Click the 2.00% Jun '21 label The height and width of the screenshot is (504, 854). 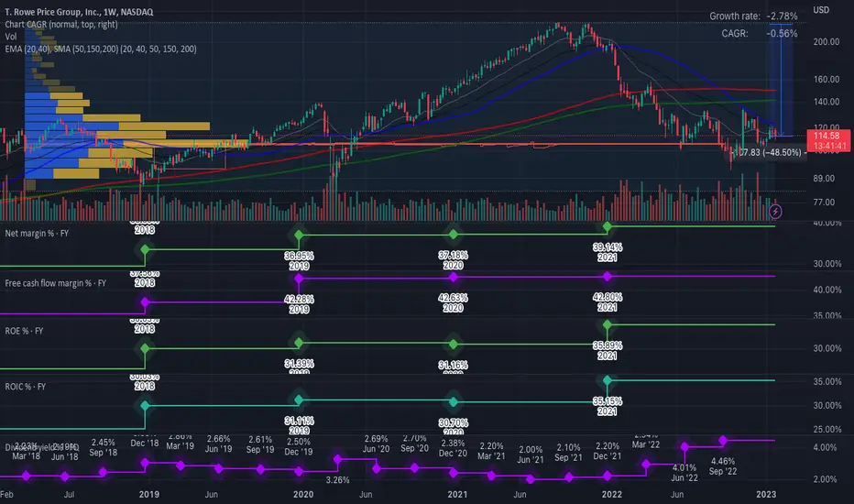[531, 455]
